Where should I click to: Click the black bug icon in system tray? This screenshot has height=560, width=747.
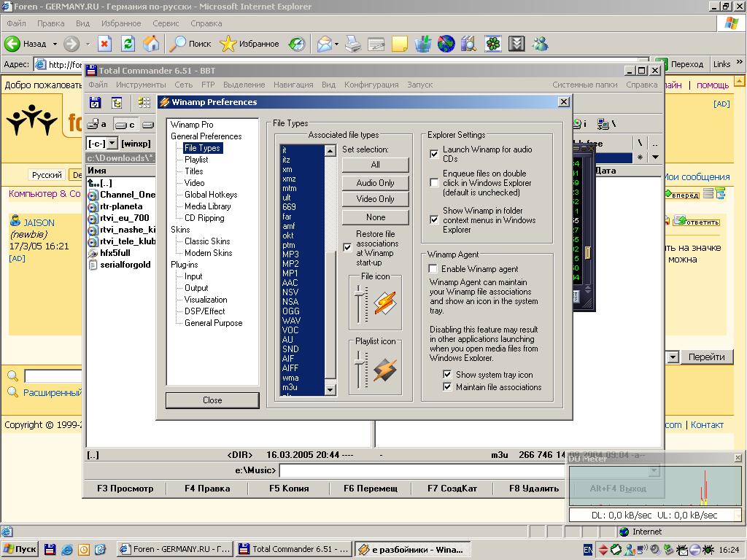pyautogui.click(x=708, y=550)
